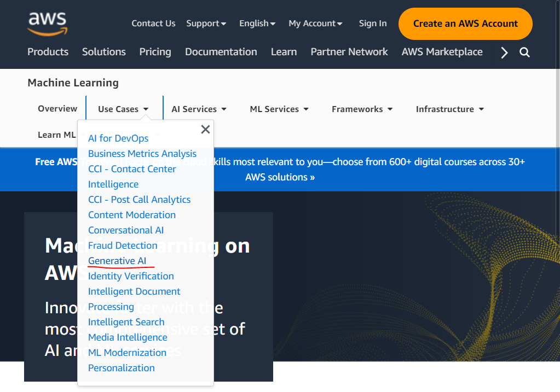Expand the ML Services dropdown
The image size is (560, 392).
(279, 109)
